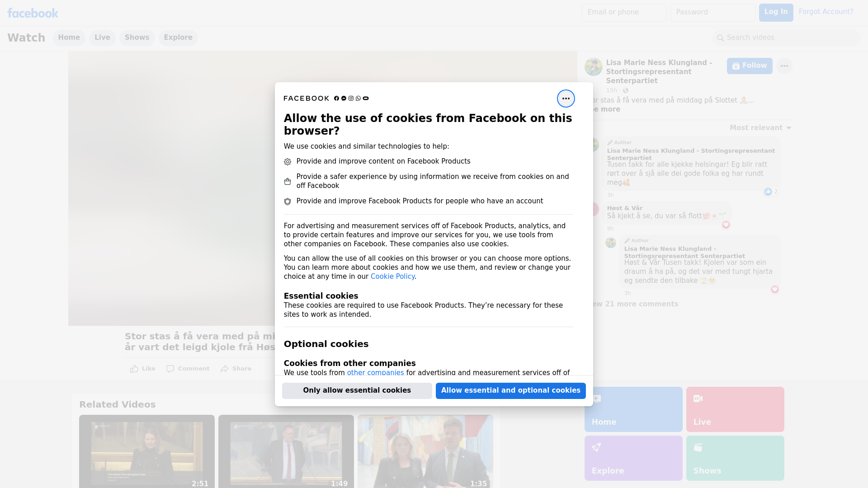The width and height of the screenshot is (868, 488).
Task: Click the Share arrow icon
Action: click(225, 369)
